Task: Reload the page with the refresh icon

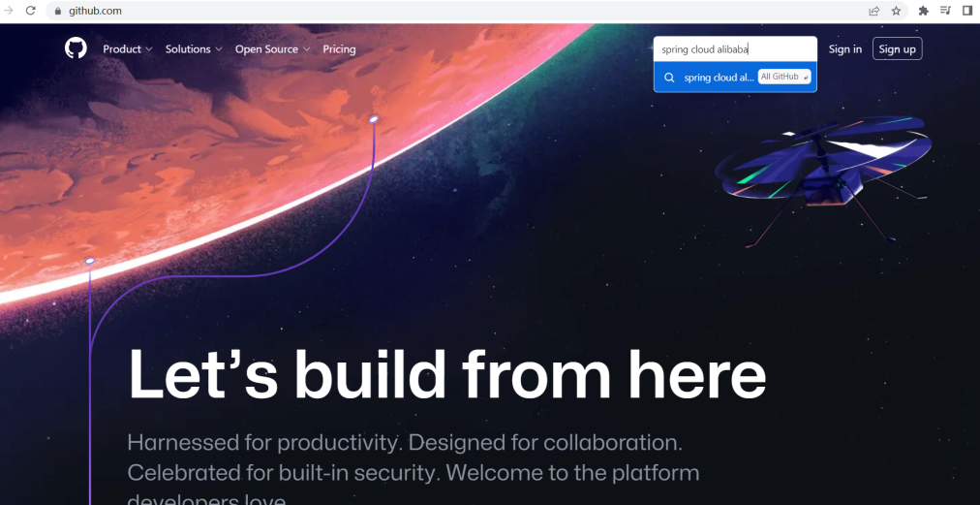Action: coord(31,11)
